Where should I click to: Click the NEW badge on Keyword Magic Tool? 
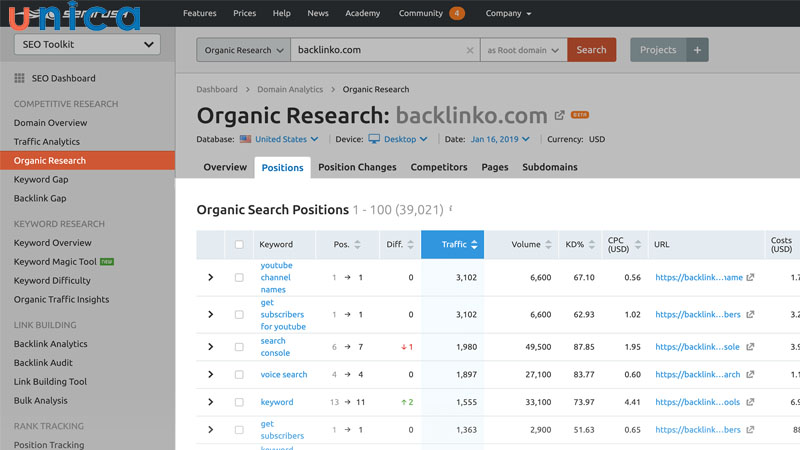click(107, 262)
